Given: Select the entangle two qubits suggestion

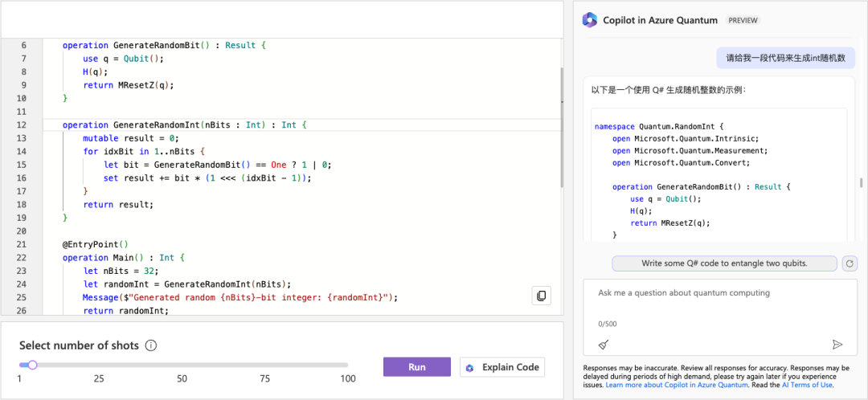Looking at the screenshot, I should click(724, 263).
